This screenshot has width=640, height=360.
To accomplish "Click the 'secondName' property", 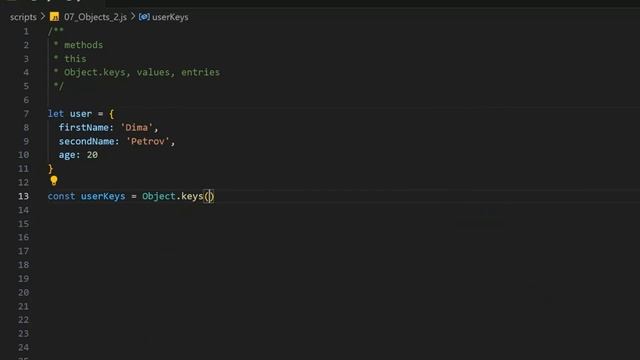I will [x=87, y=141].
